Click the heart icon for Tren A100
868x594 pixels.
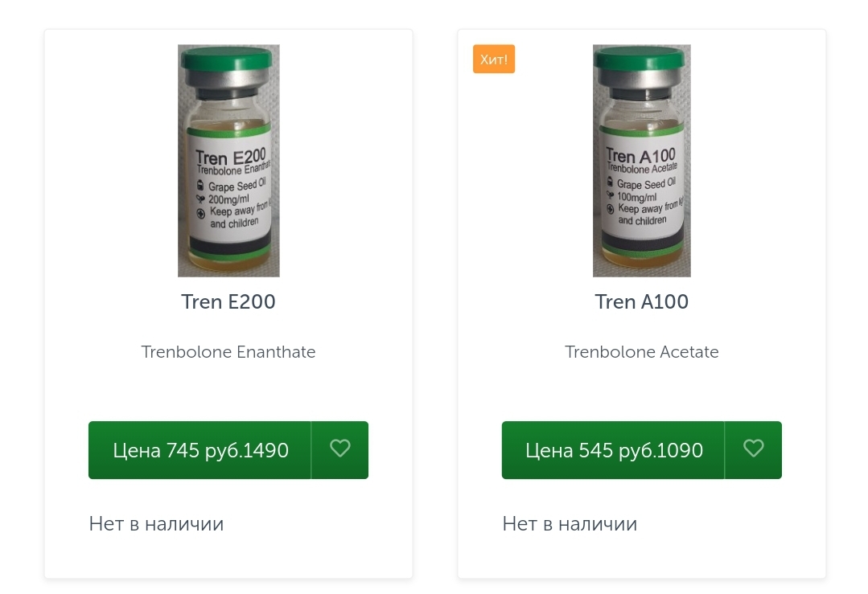753,449
